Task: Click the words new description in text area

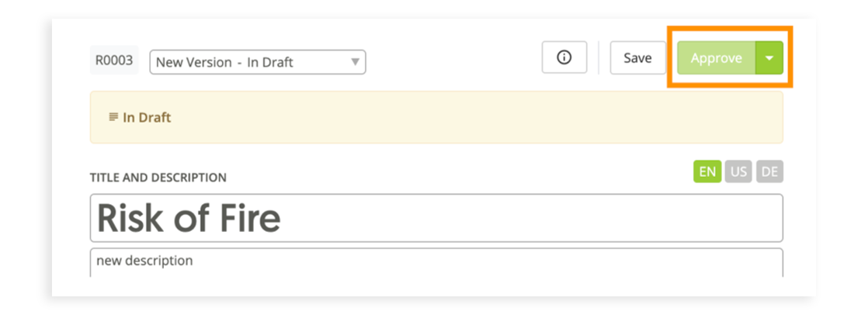Action: pyautogui.click(x=144, y=260)
